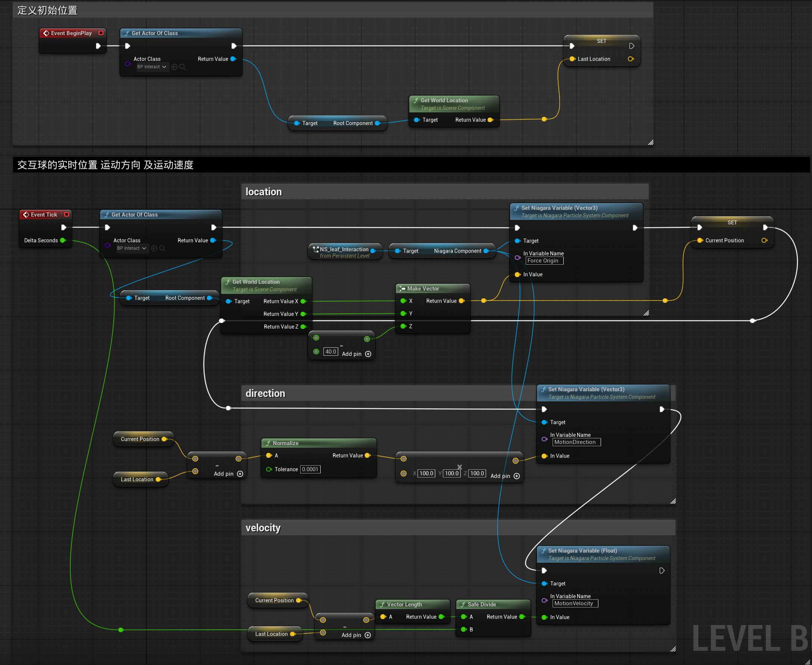Click the Root Component output pin near Event Tick
The width and height of the screenshot is (812, 665).
point(209,298)
